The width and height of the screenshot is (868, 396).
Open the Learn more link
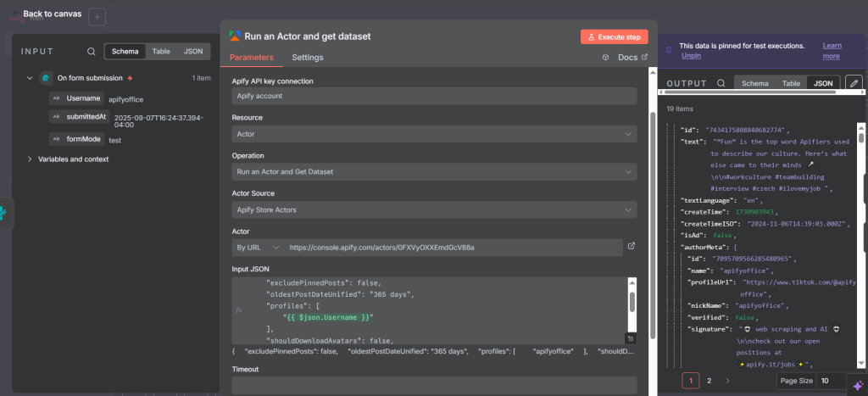[x=832, y=51]
